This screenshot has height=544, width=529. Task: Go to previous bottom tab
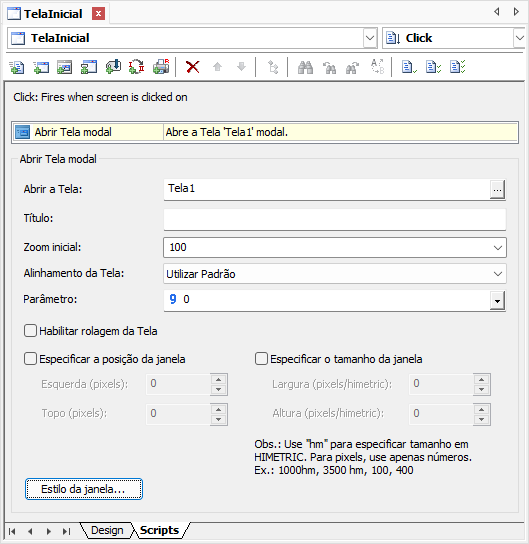click(30, 531)
